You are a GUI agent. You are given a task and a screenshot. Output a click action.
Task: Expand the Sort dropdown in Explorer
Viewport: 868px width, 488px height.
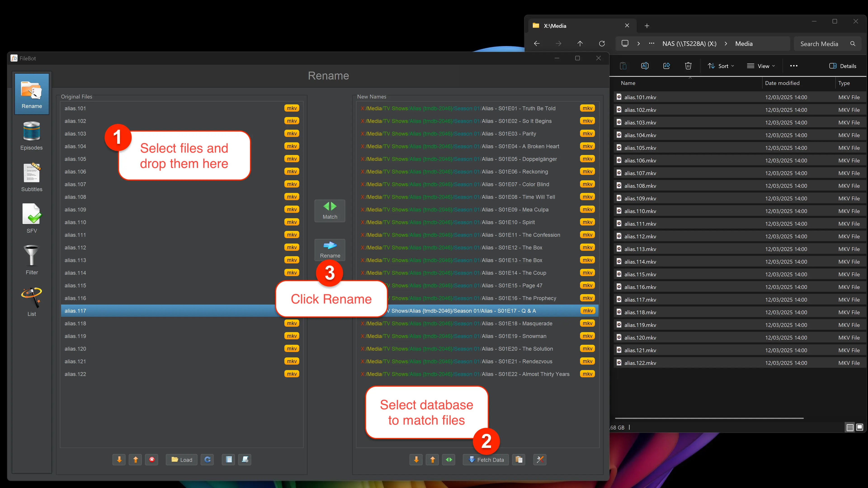pos(720,66)
